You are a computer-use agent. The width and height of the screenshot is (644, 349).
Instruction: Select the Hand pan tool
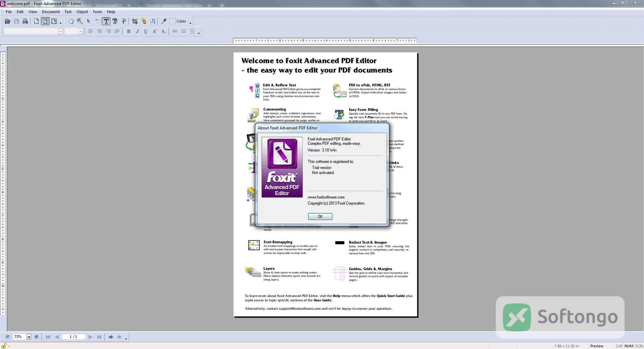(x=71, y=21)
